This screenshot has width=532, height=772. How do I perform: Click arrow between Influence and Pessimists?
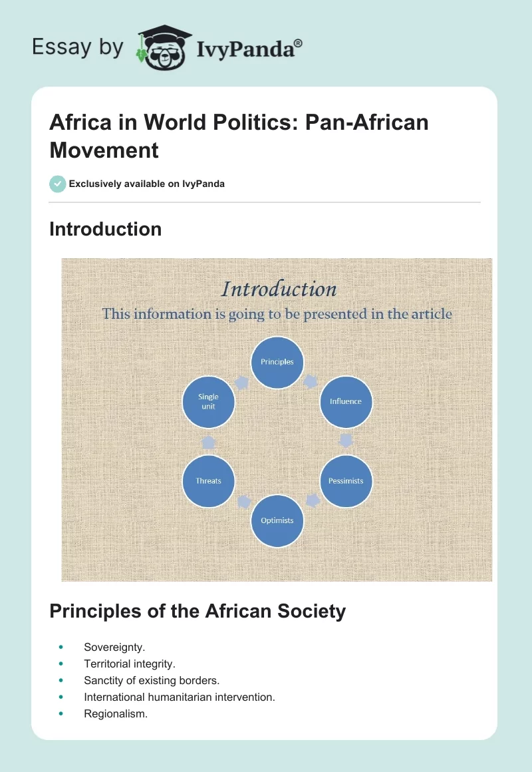point(346,441)
